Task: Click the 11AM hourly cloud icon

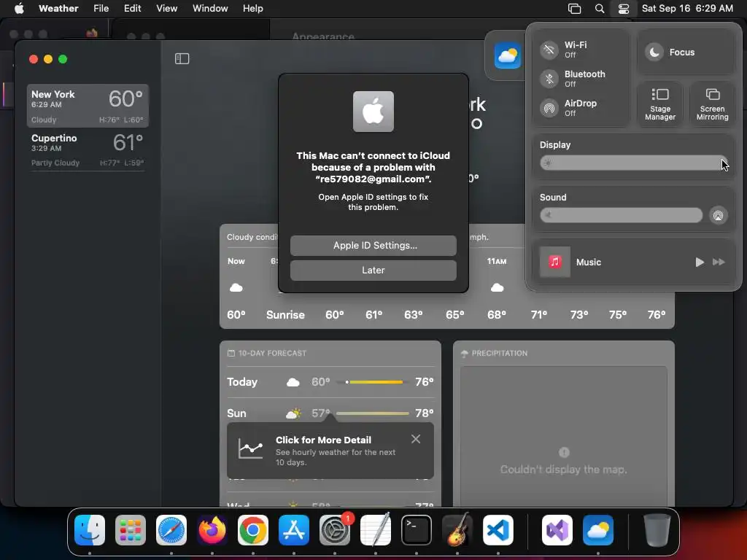Action: [x=497, y=287]
